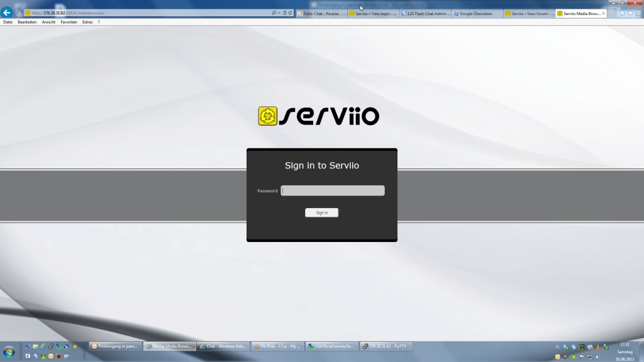
Task: Click the Internet Explorer back navigation arrow
Action: (x=6, y=12)
